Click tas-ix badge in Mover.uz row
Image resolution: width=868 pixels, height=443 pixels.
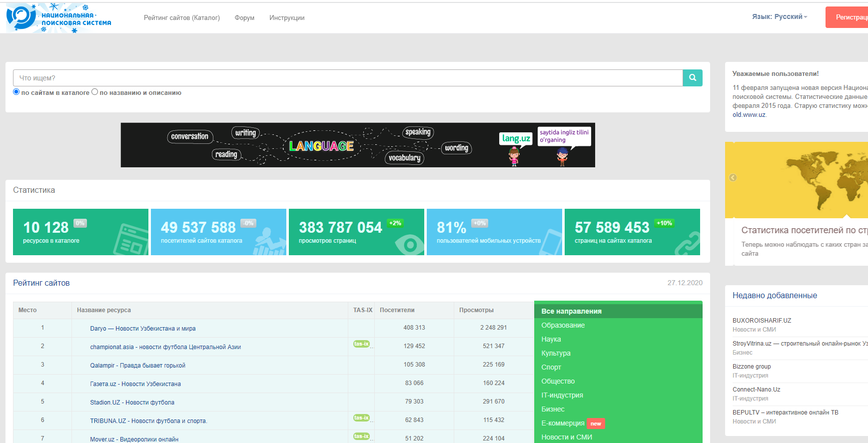[361, 436]
